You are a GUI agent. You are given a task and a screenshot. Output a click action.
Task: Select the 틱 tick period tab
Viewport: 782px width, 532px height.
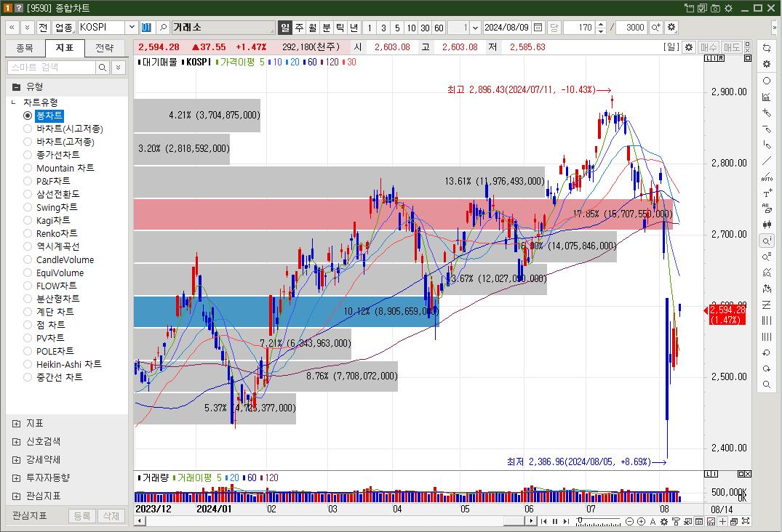(x=340, y=28)
